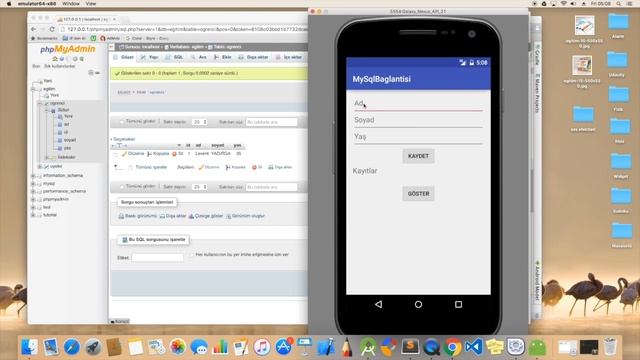The height and width of the screenshot is (360, 640).
Task: Open the Ekle insert tab
Action: pos(223,58)
